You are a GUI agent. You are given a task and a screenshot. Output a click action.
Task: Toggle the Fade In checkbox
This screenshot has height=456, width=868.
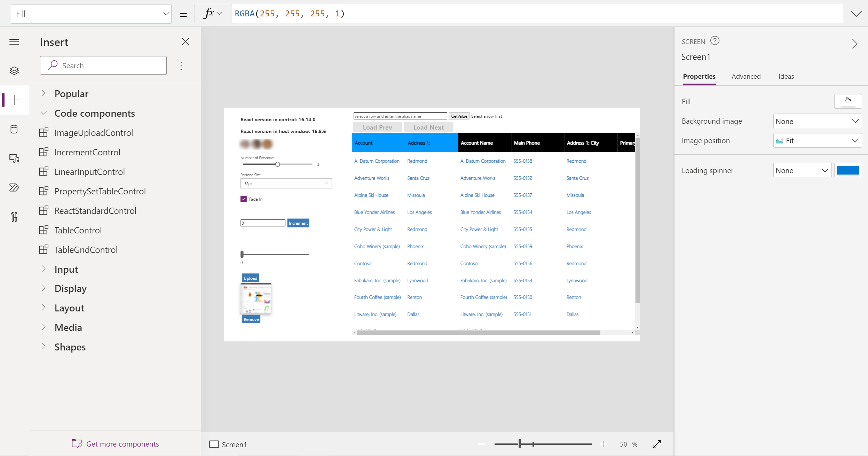click(x=243, y=199)
